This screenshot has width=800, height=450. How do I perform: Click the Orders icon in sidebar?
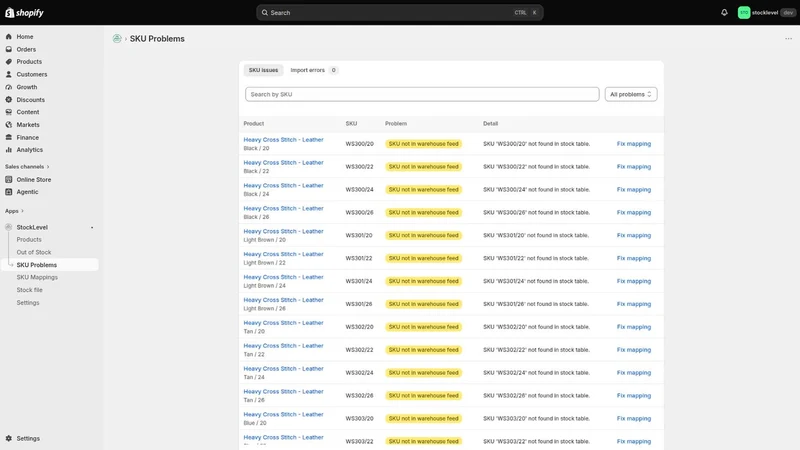[9, 49]
